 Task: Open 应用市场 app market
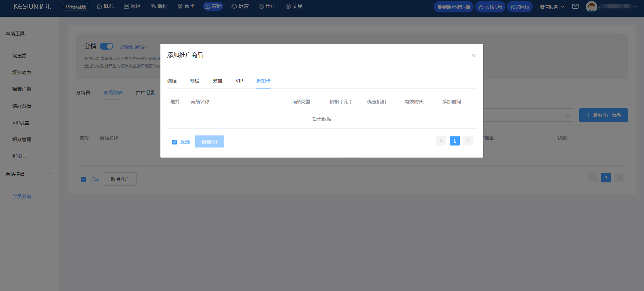click(490, 7)
